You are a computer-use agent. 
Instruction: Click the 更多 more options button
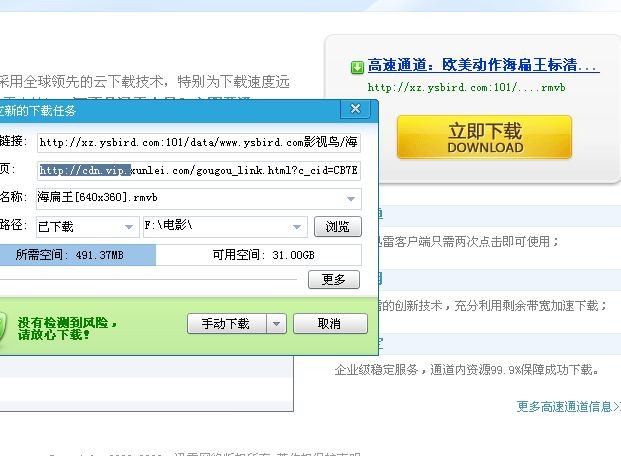pyautogui.click(x=334, y=279)
